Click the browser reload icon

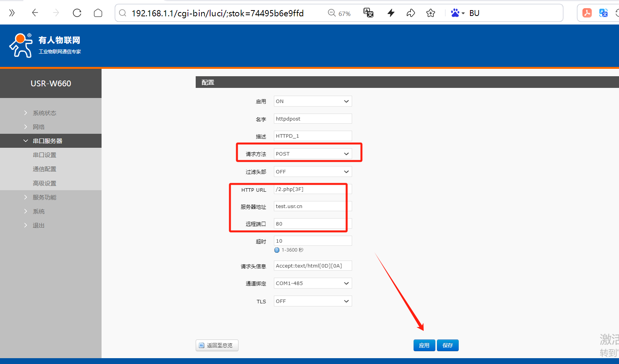coord(77,13)
